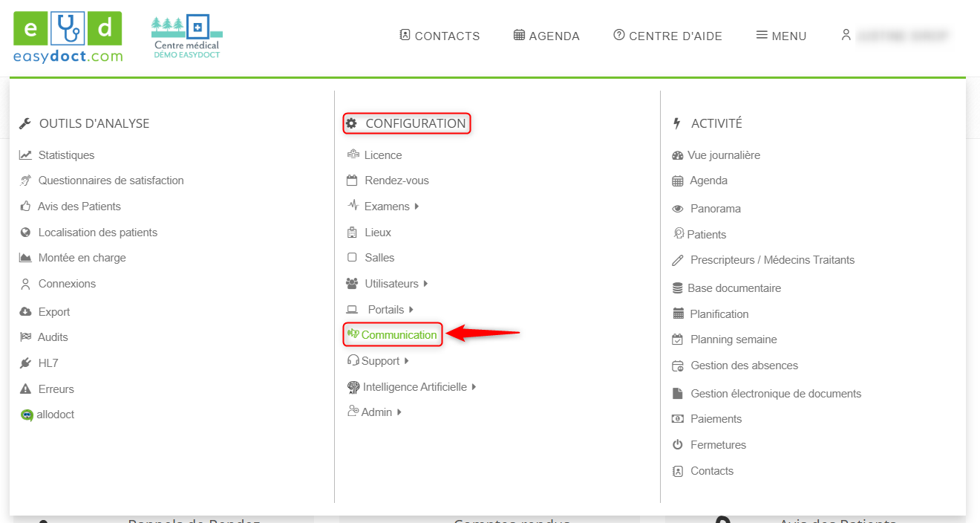
Task: Expand the Examens submenu
Action: click(x=416, y=207)
